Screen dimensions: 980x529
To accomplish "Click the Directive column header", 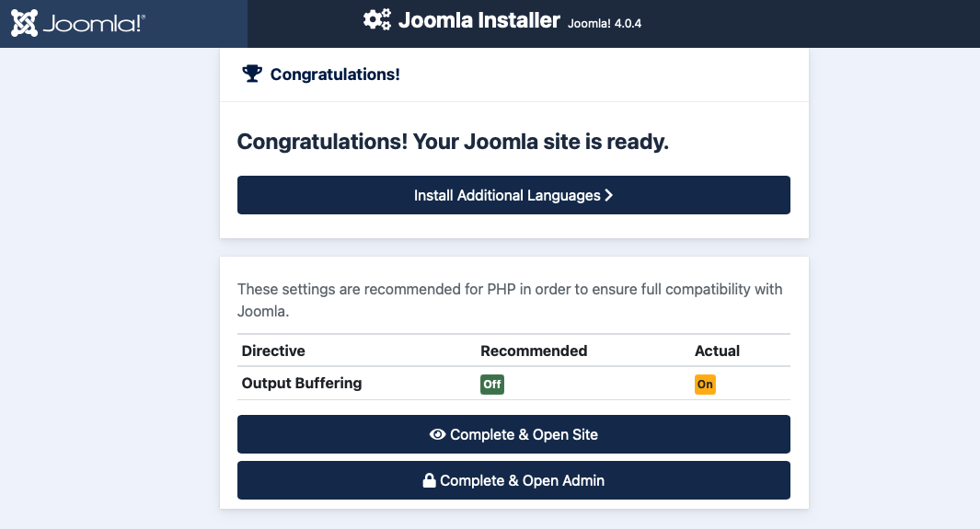I will 273,351.
